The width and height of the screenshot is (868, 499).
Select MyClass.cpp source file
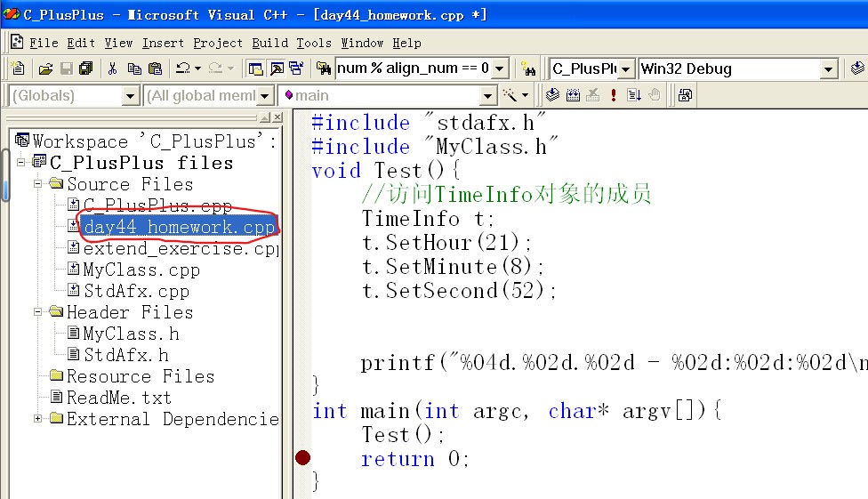point(141,270)
